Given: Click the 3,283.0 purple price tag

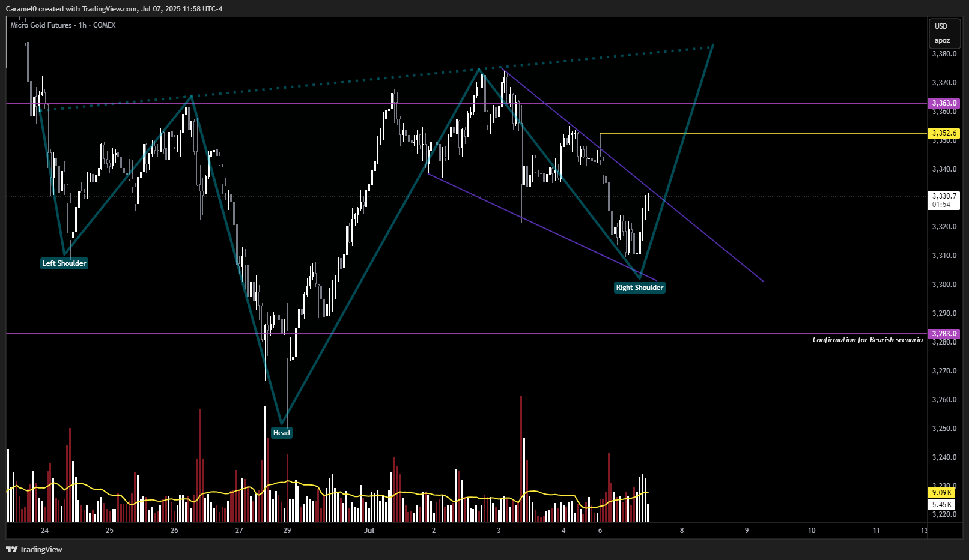Looking at the screenshot, I should coord(944,334).
